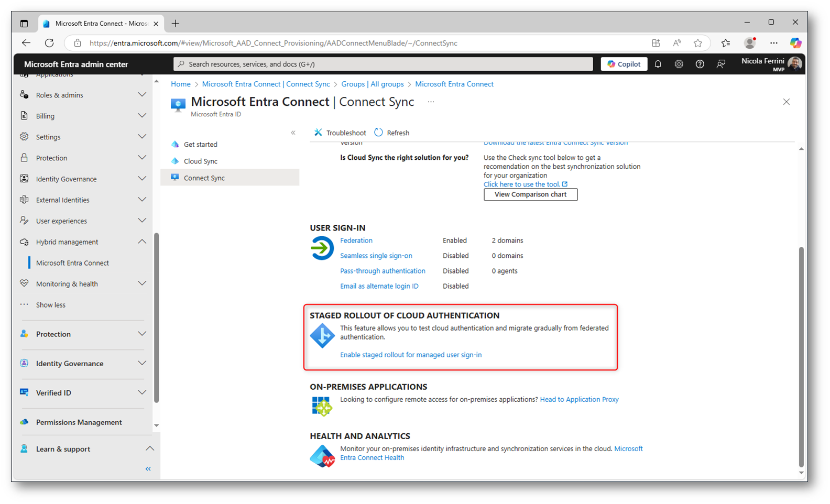Screen dimensions: 830x504
Task: Reload the page with browser refresh icon
Action: pos(49,43)
